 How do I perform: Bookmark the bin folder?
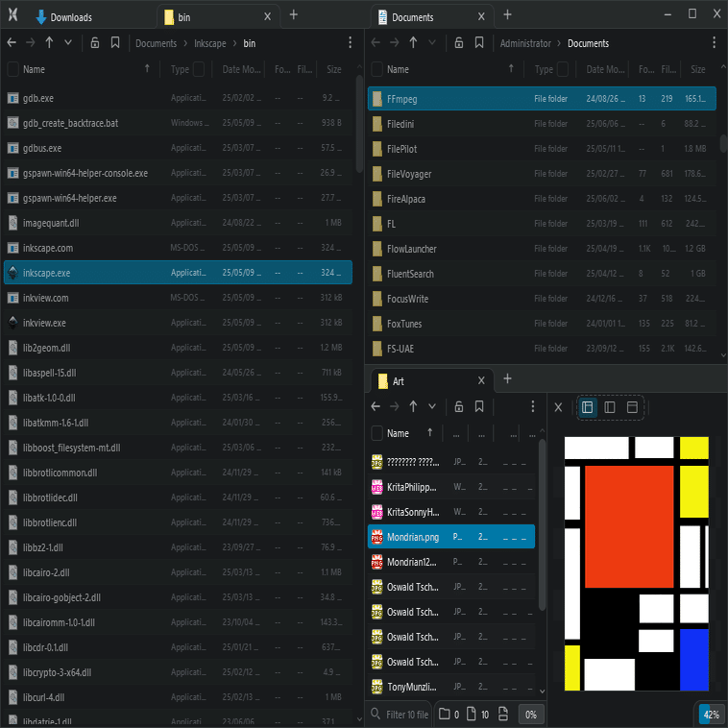click(115, 42)
